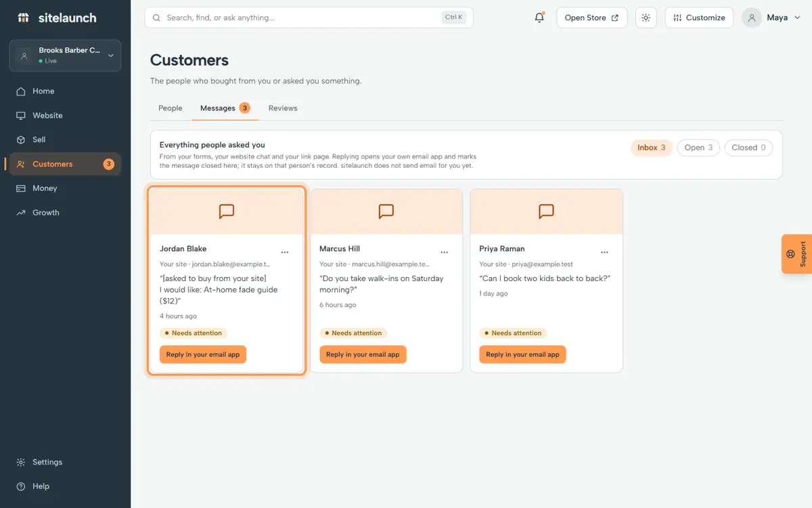Click the 'Everything people asked you' heading

pyautogui.click(x=212, y=145)
